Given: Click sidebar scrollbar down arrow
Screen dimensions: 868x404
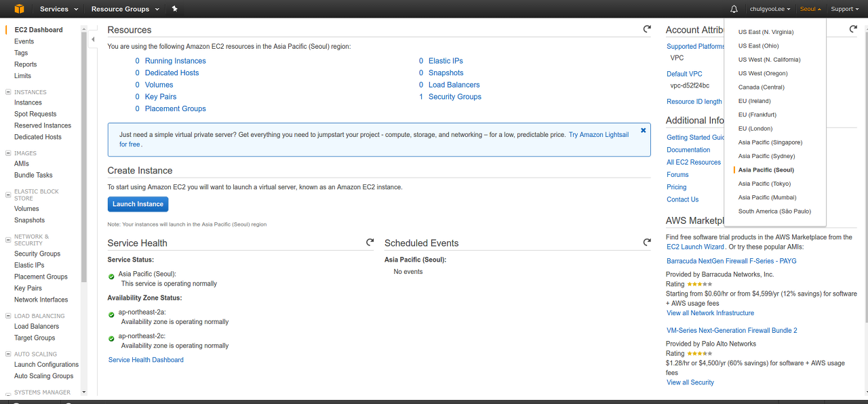Looking at the screenshot, I should coord(84,392).
